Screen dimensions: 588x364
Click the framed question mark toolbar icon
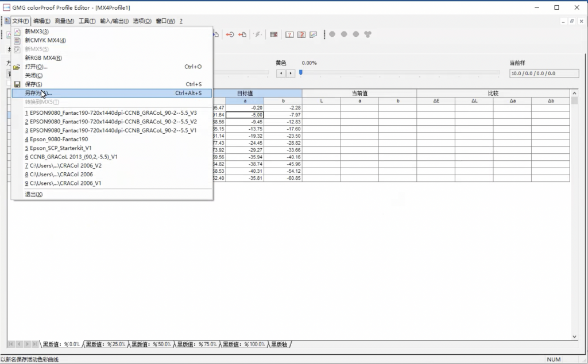[289, 34]
